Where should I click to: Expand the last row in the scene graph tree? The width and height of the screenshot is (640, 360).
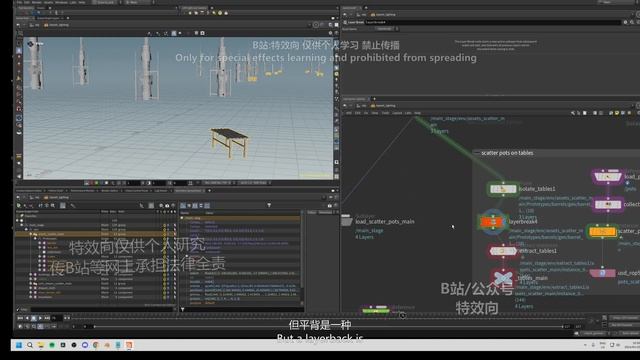31,297
